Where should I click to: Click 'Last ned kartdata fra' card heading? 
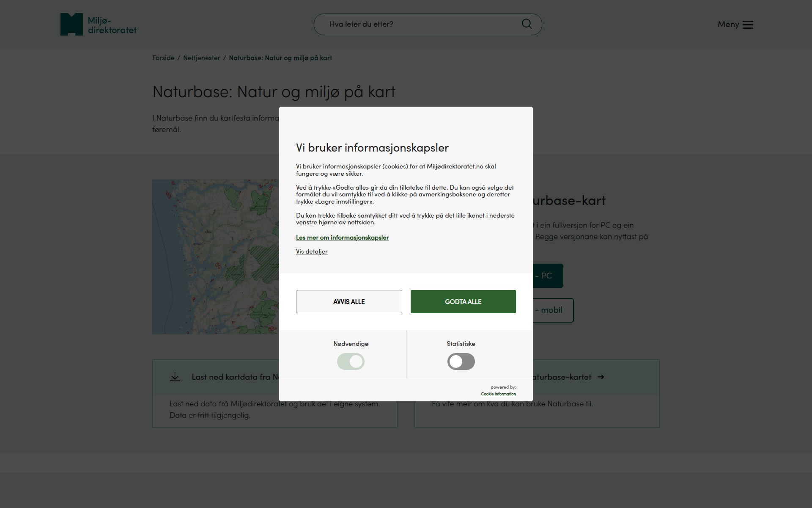pyautogui.click(x=235, y=377)
